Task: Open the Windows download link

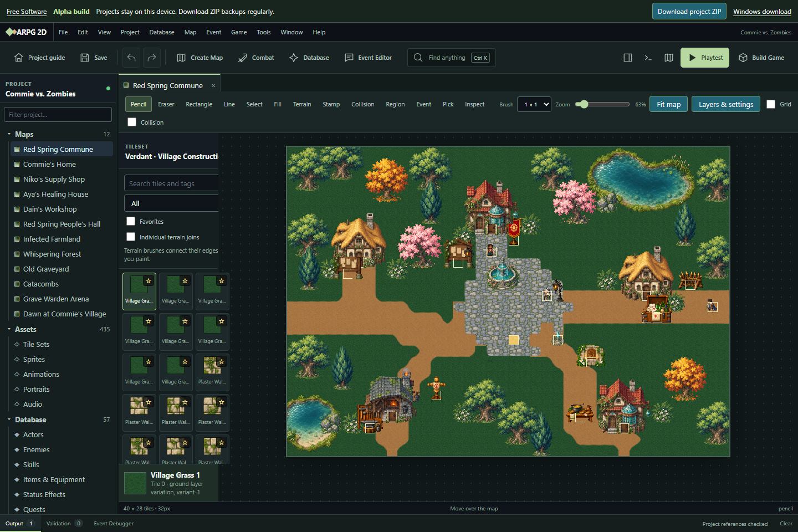Action: point(762,11)
